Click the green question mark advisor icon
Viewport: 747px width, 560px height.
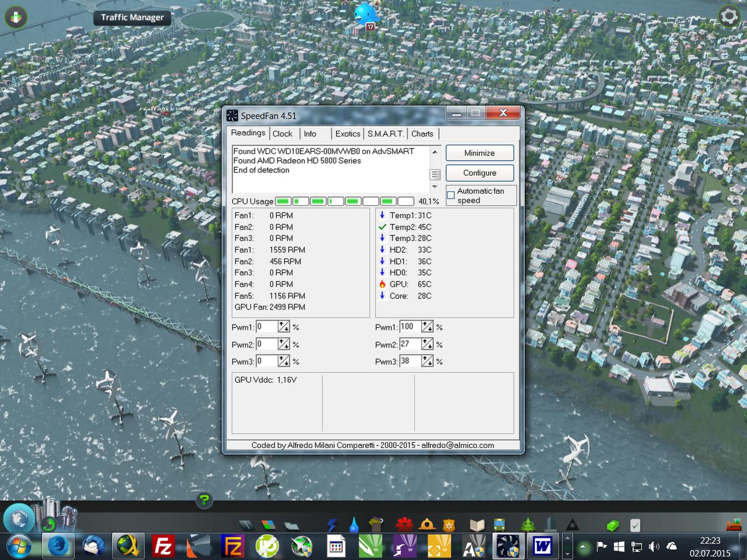204,500
